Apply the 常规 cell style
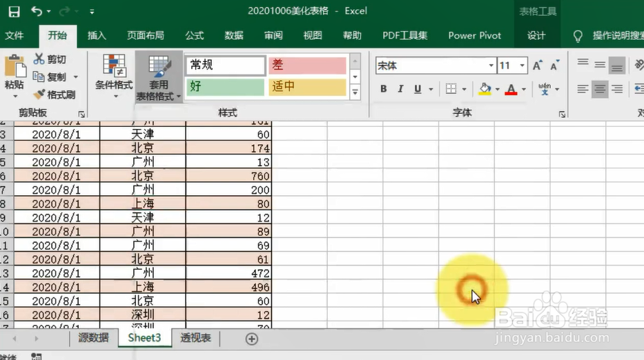Image resolution: width=644 pixels, height=360 pixels. (x=226, y=66)
